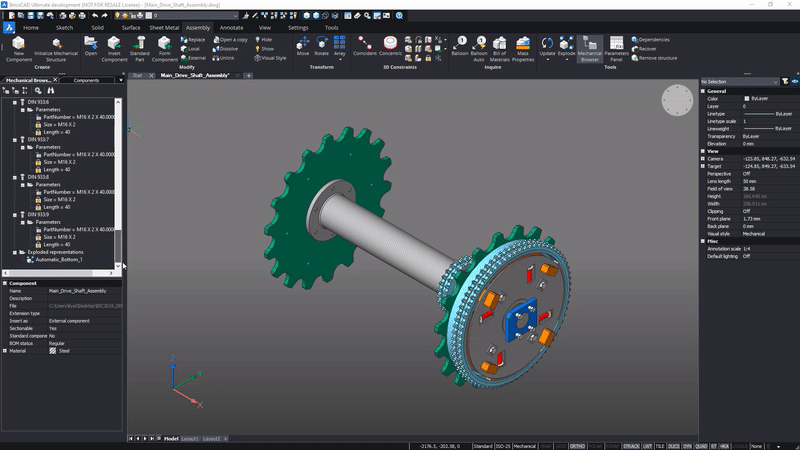The height and width of the screenshot is (450, 800).
Task: Collapse the DIN 933:8 tree node
Action: [x=15, y=177]
